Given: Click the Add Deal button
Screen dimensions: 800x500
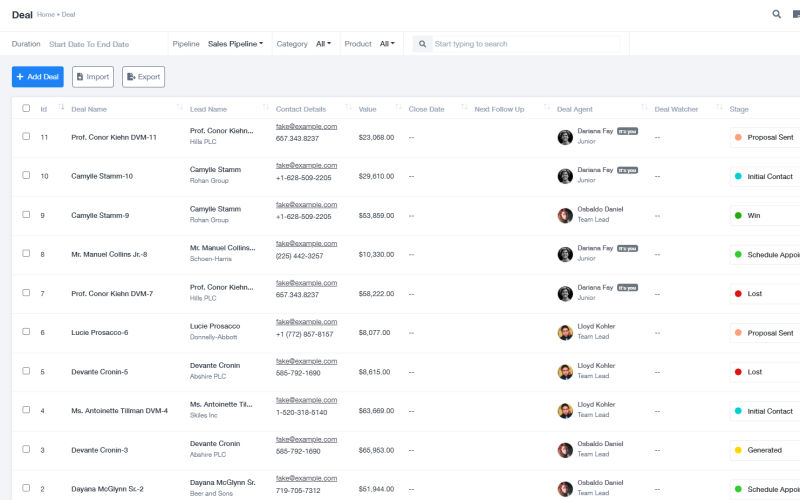Looking at the screenshot, I should (37, 77).
